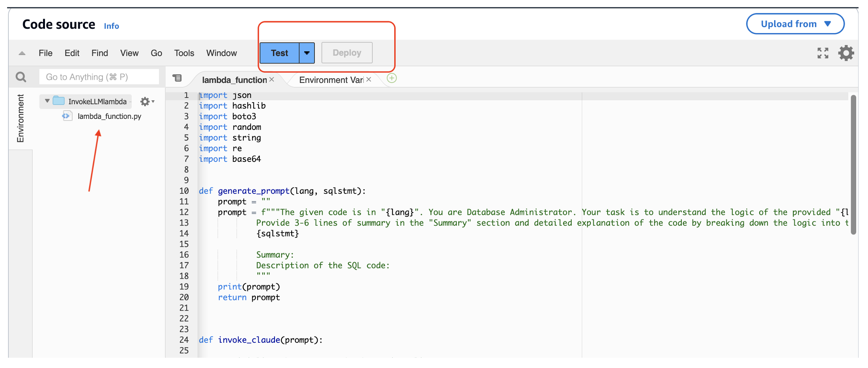Click the 'return prompt' line
868x368 pixels.
click(249, 297)
